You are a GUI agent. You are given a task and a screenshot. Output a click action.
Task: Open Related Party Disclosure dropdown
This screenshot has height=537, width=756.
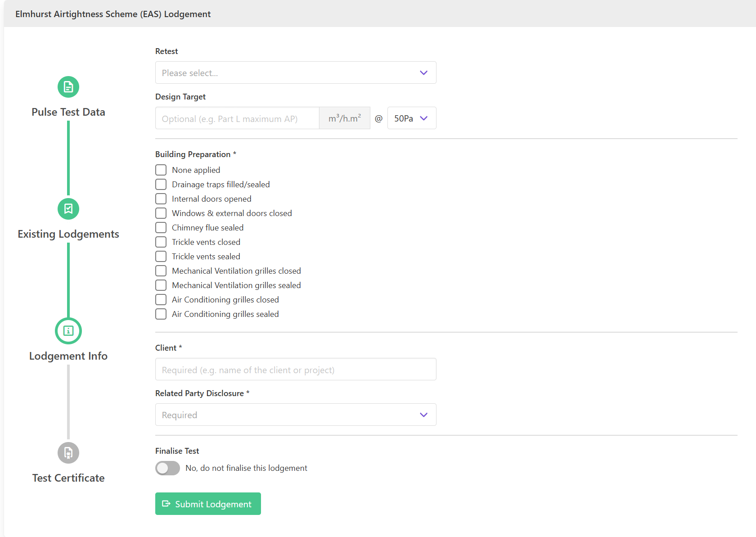tap(296, 415)
